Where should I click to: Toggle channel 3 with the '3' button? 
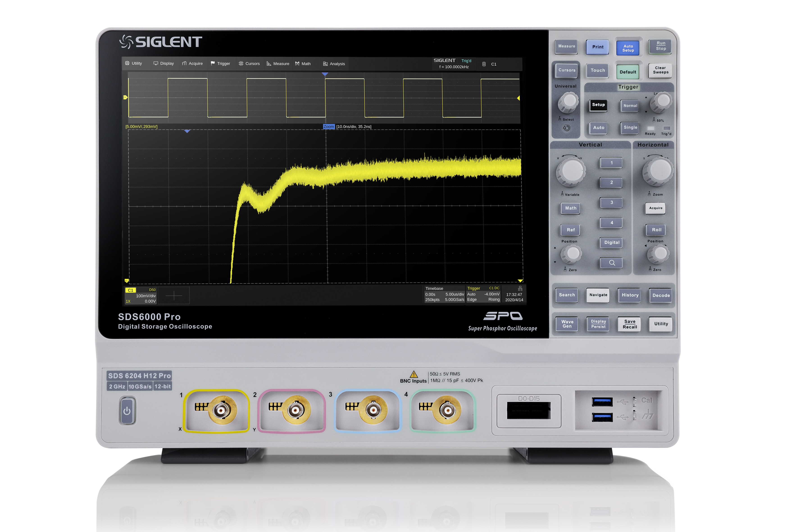point(611,202)
